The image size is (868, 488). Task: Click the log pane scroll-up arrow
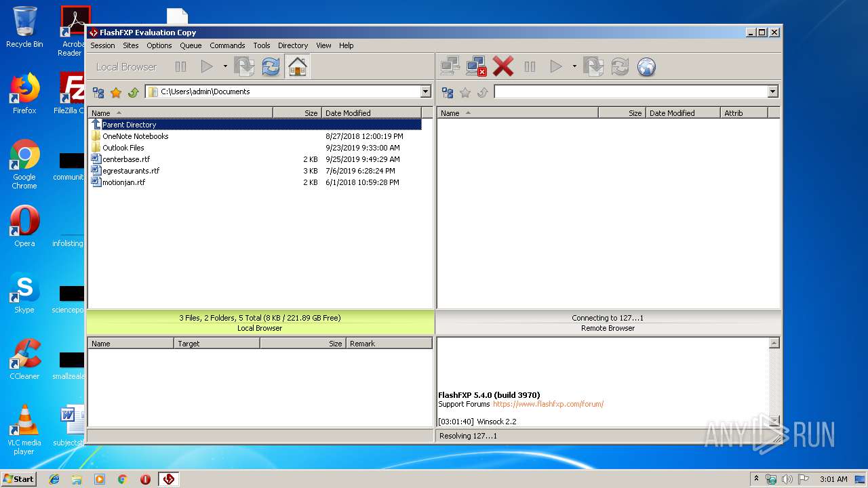point(774,344)
